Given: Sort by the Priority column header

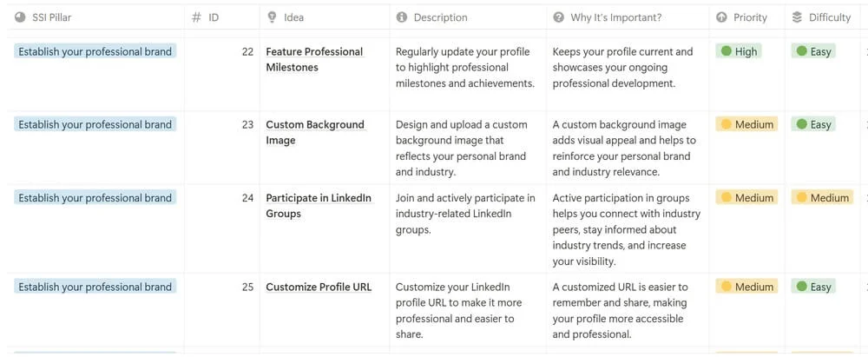Looking at the screenshot, I should pyautogui.click(x=750, y=17).
